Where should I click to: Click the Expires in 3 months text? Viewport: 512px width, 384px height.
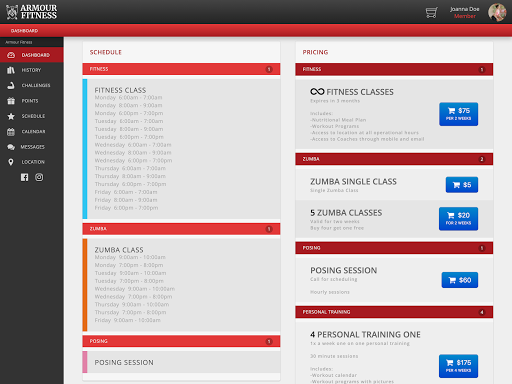335,101
